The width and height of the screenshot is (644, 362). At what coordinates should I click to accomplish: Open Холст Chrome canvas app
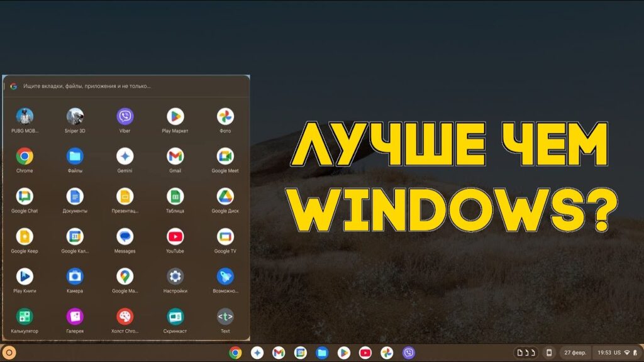(x=125, y=317)
